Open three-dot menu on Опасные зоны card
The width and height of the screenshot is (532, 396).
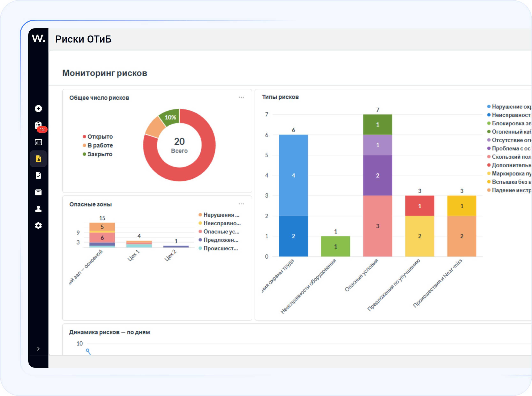point(241,204)
